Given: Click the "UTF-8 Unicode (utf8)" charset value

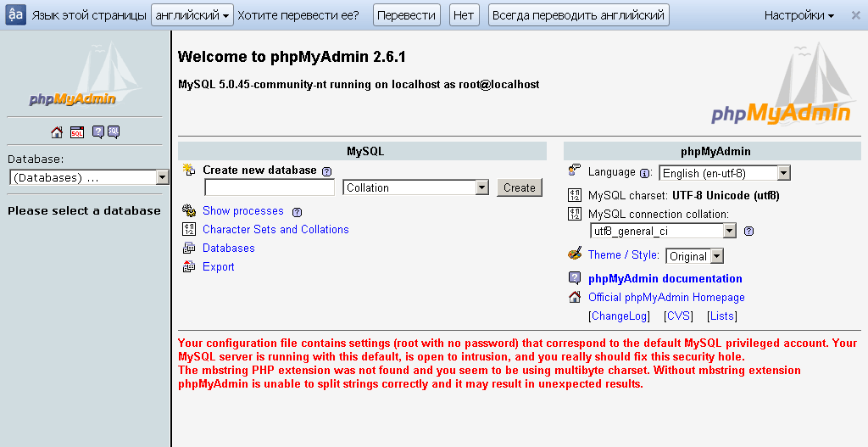Looking at the screenshot, I should click(x=726, y=196).
